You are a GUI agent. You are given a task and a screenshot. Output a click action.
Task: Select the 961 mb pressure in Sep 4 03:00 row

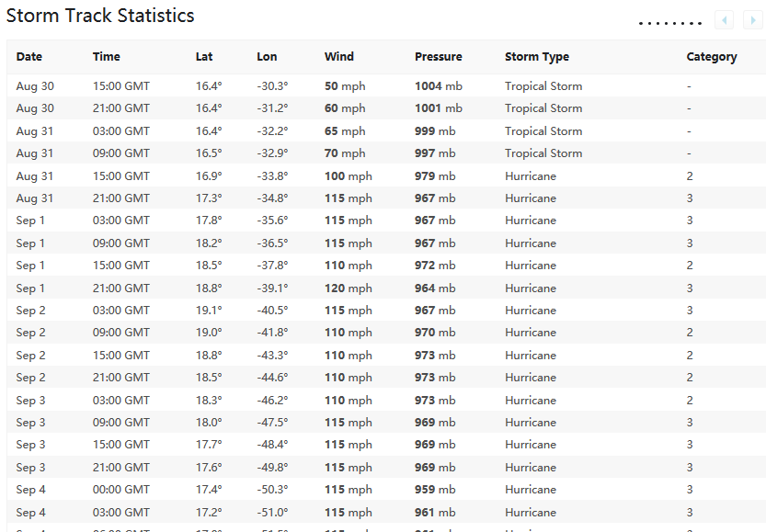tap(435, 513)
